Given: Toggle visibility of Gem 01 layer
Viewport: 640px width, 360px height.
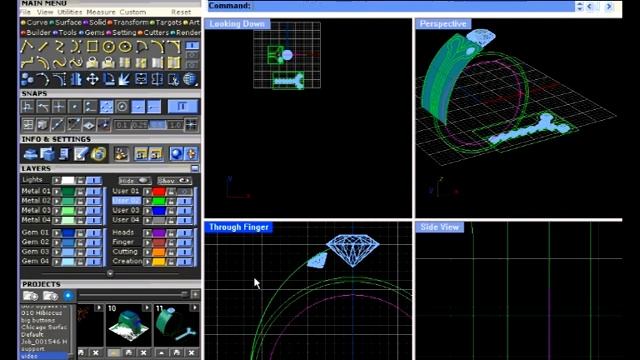Looking at the screenshot, I should click(94, 233).
